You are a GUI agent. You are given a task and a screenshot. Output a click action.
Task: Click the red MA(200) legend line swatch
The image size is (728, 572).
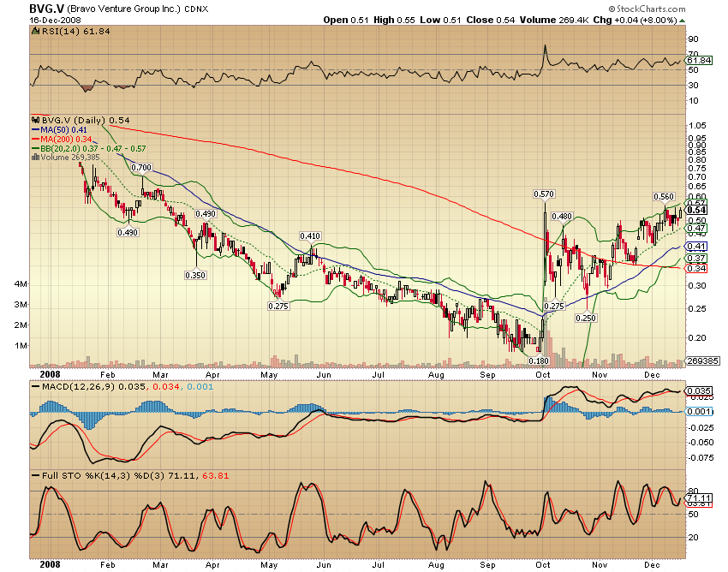coord(35,140)
